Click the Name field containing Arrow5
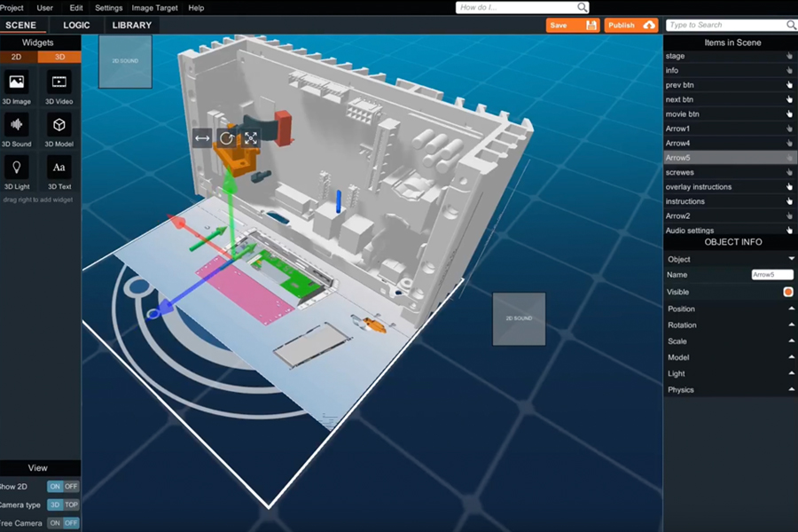Image resolution: width=798 pixels, height=532 pixels. coord(772,274)
